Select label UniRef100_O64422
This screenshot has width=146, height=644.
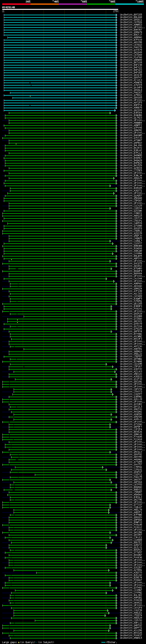(x=131, y=602)
